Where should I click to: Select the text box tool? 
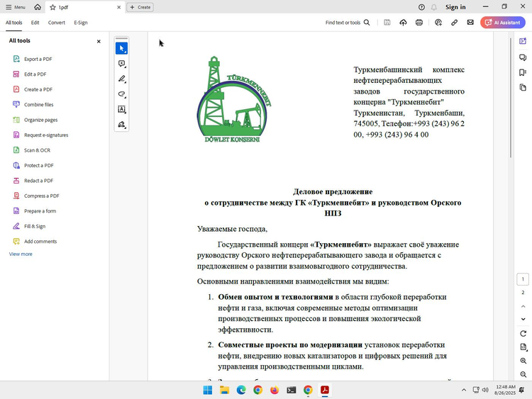pos(121,109)
